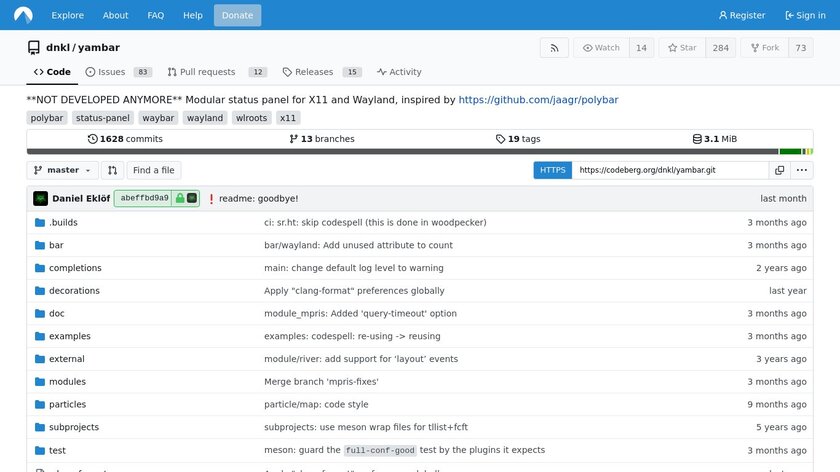This screenshot has width=840, height=472.
Task: Click the compare branches icon button
Action: pyautogui.click(x=112, y=170)
